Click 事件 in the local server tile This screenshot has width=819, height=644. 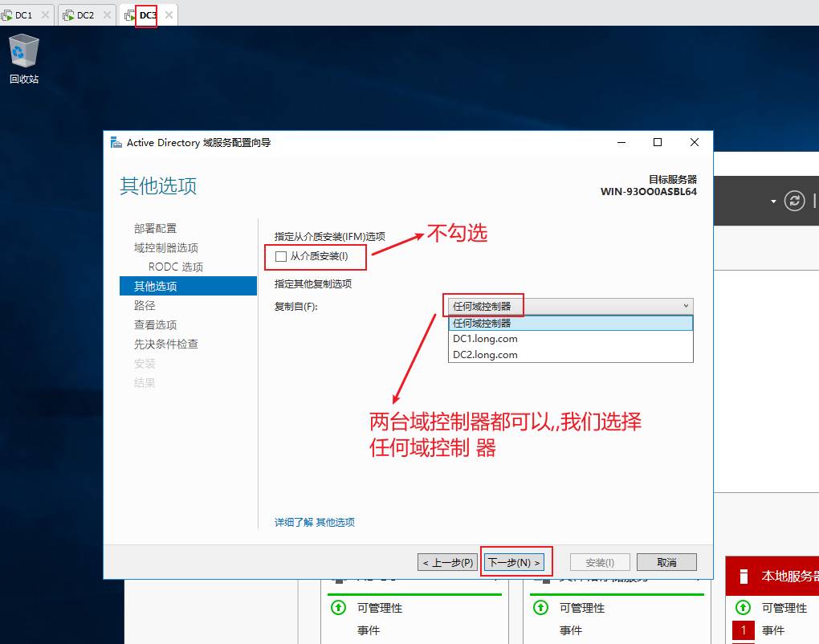[x=773, y=630]
